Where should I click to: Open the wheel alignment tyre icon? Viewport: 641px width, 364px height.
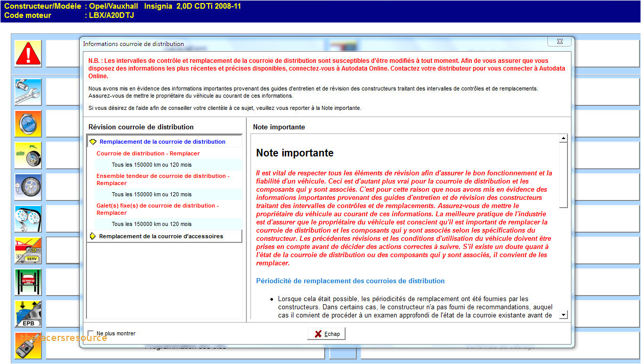tap(28, 155)
